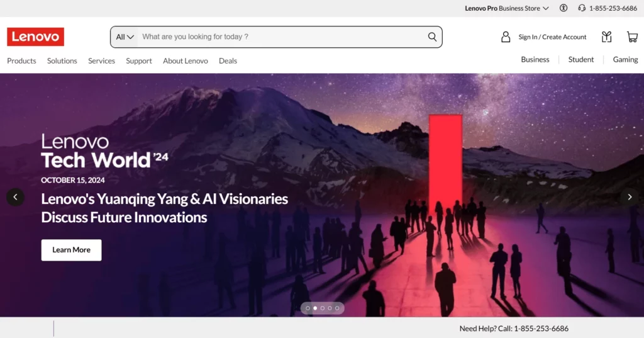This screenshot has height=338, width=644.
Task: Open the About Lenovo menu
Action: (186, 61)
